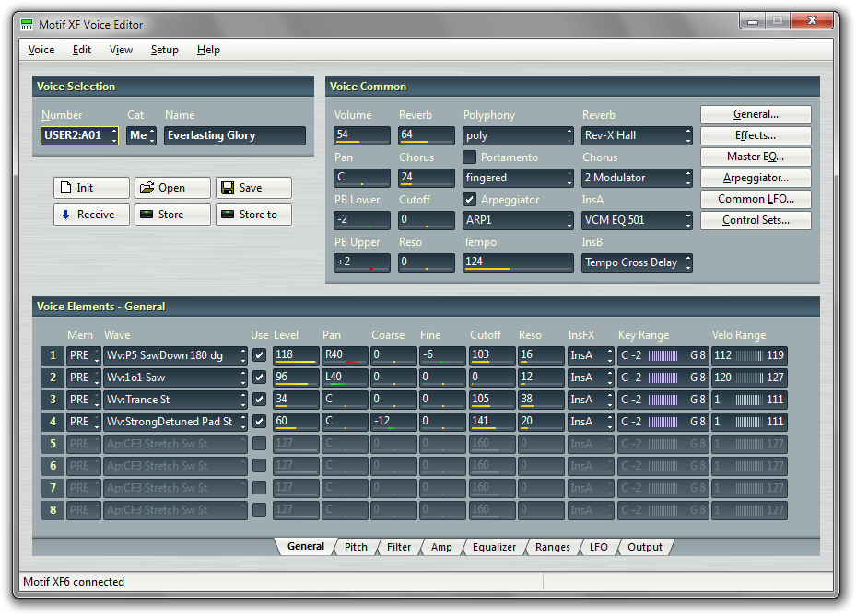856x616 pixels.
Task: Open the View menu
Action: click(122, 50)
